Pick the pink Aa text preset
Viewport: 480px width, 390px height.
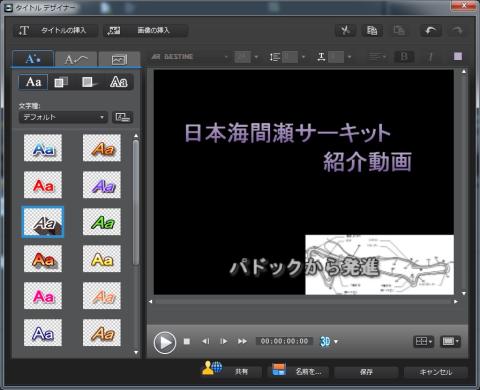[x=43, y=296]
